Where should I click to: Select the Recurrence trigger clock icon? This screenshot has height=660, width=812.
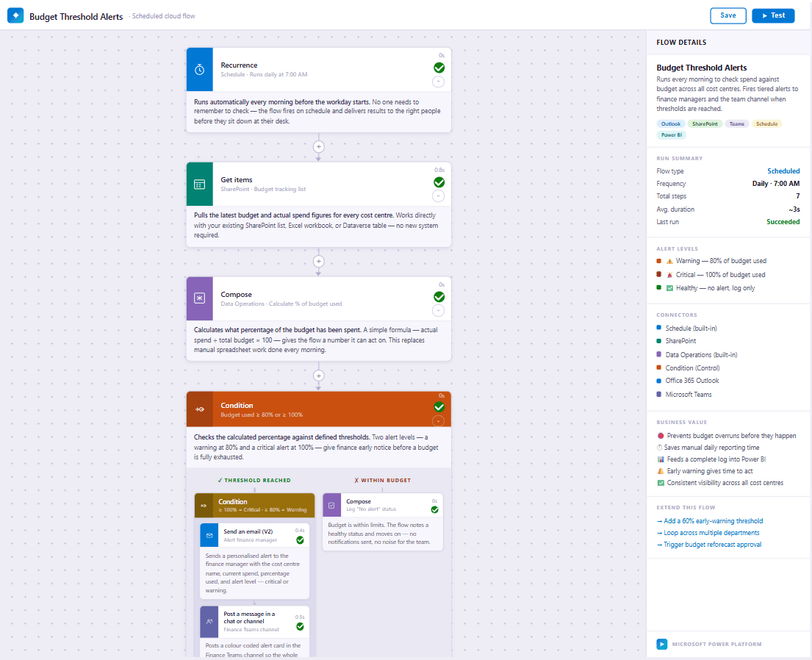pos(199,70)
